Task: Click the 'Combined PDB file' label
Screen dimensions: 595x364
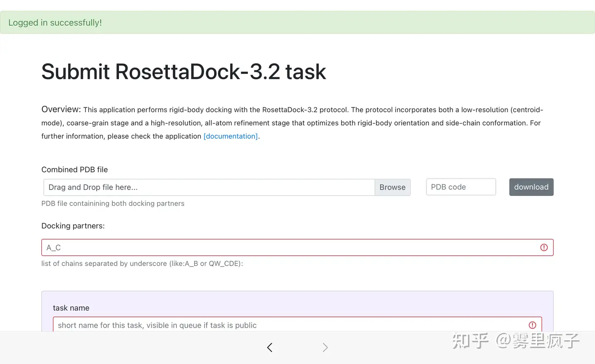Action: tap(74, 169)
